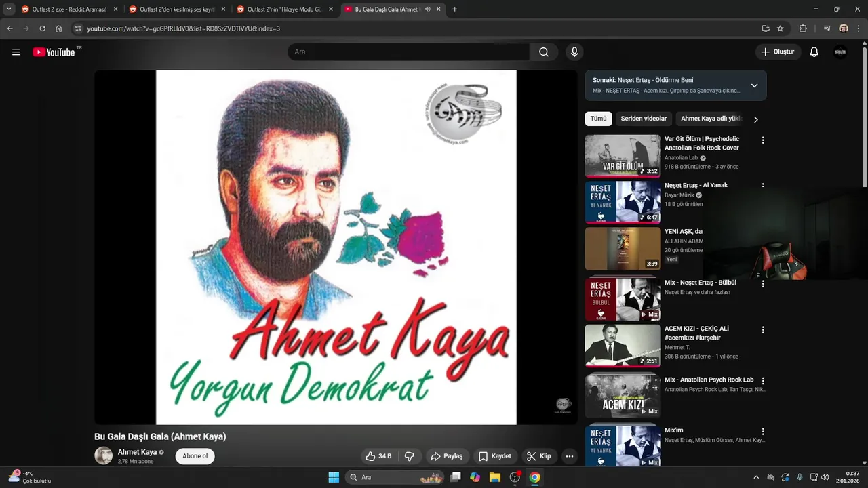
Task: Click the Oluştur create button
Action: pos(778,52)
